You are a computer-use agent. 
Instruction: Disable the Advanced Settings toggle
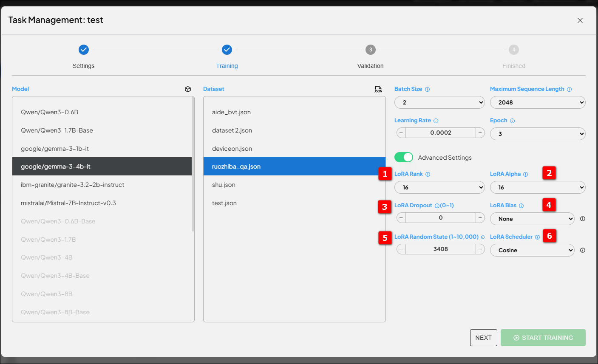[x=403, y=157]
